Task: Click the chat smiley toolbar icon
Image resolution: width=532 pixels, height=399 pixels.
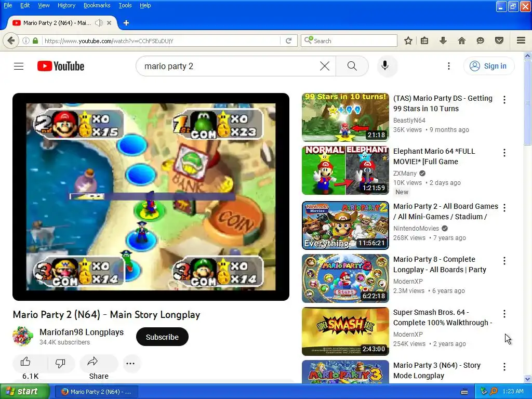Action: pos(480,41)
